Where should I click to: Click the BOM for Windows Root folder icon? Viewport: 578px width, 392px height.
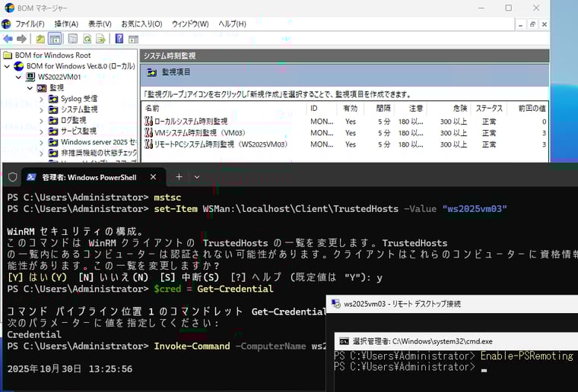coord(8,55)
